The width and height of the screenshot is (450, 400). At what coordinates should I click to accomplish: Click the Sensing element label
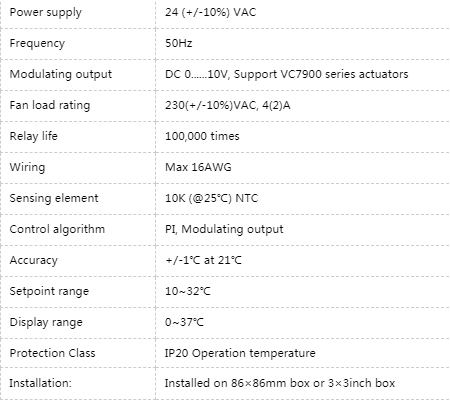pyautogui.click(x=54, y=198)
